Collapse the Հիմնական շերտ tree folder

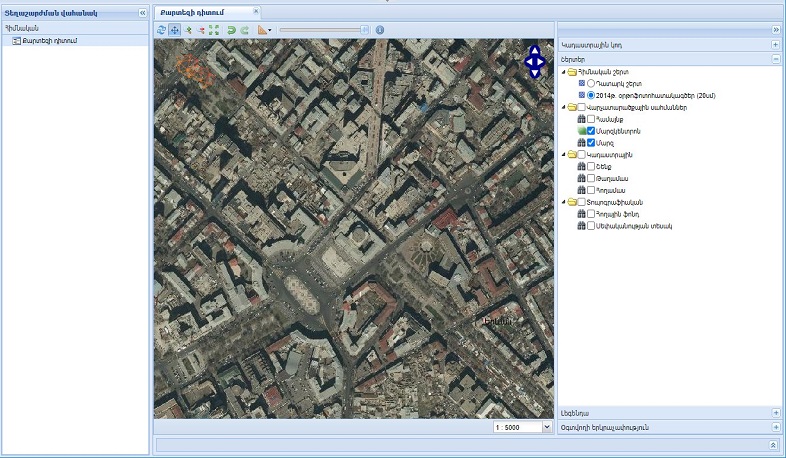(562, 72)
